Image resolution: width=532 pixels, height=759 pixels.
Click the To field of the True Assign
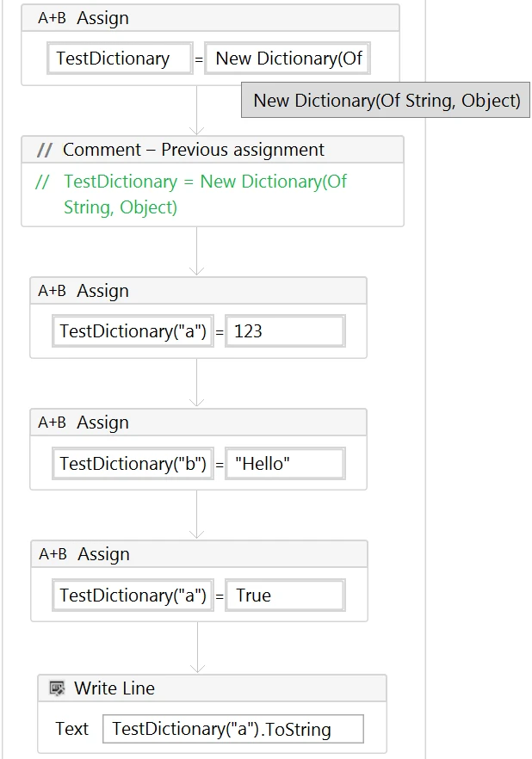(133, 595)
